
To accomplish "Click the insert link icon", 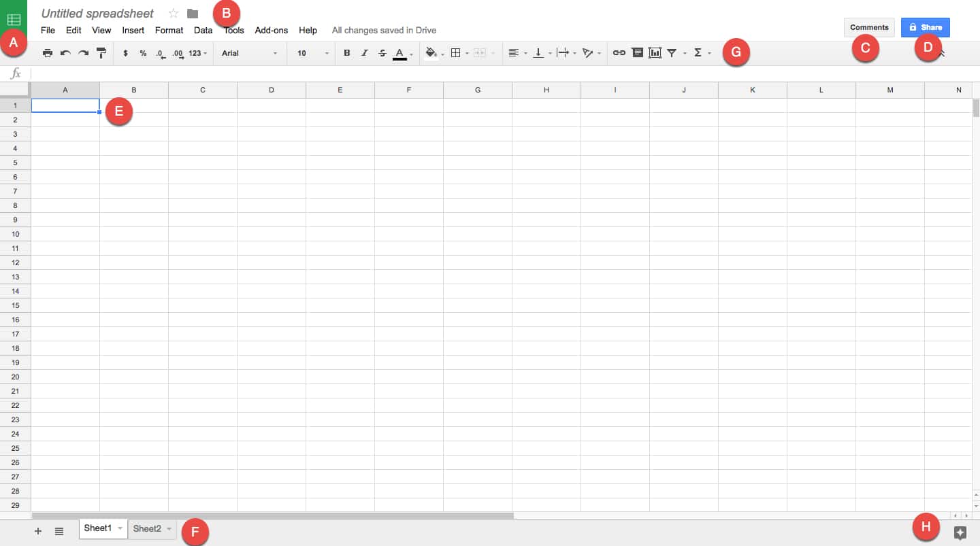I will point(619,53).
